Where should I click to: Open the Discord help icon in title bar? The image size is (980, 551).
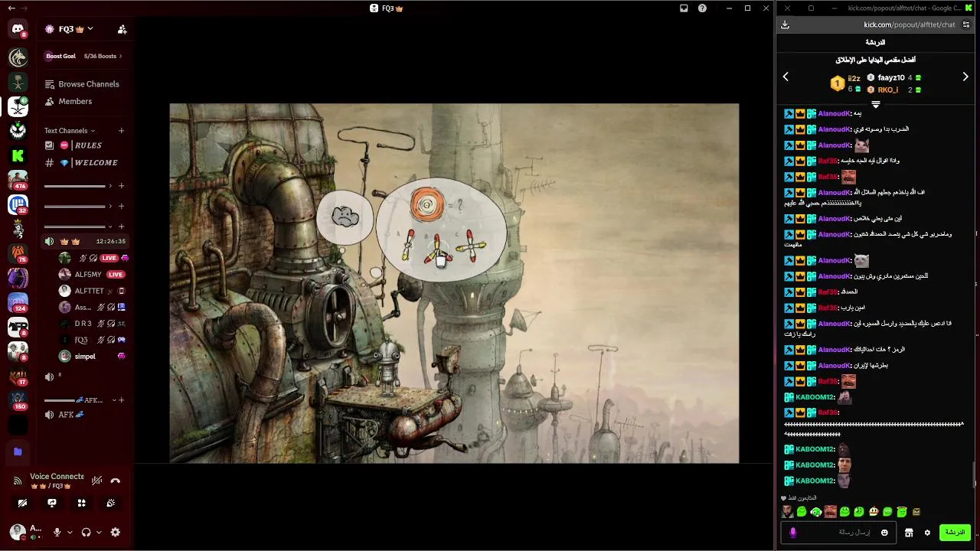click(x=702, y=8)
